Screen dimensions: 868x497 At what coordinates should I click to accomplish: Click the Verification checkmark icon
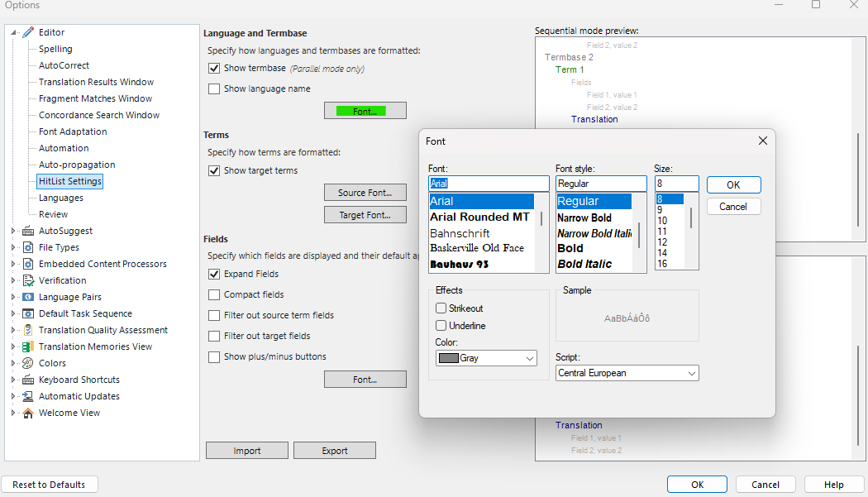27,280
